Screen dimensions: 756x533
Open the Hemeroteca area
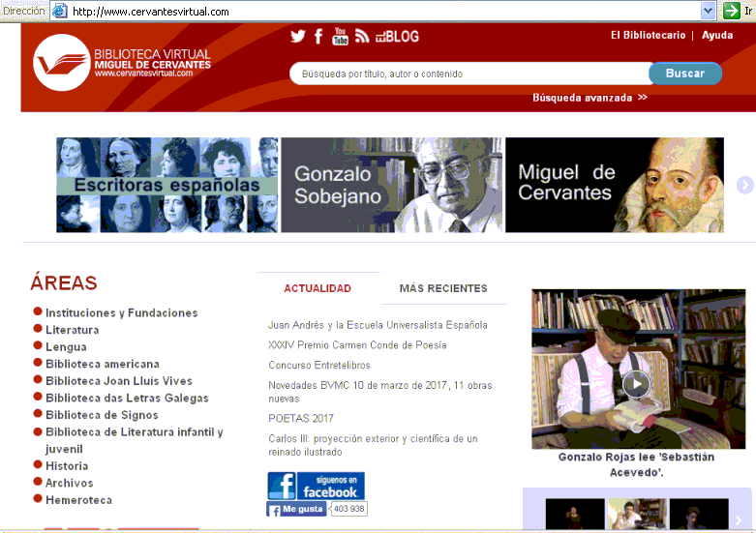tap(78, 500)
